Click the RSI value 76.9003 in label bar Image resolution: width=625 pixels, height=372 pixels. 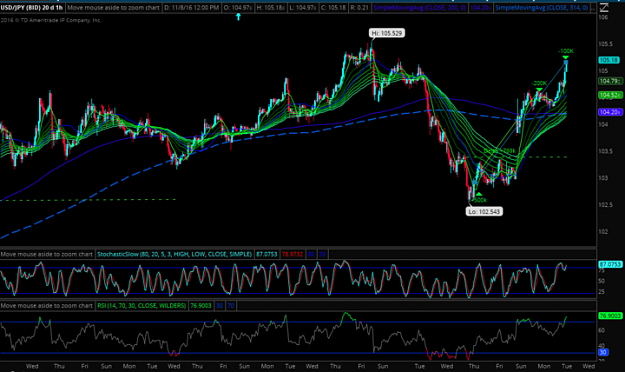(x=200, y=306)
